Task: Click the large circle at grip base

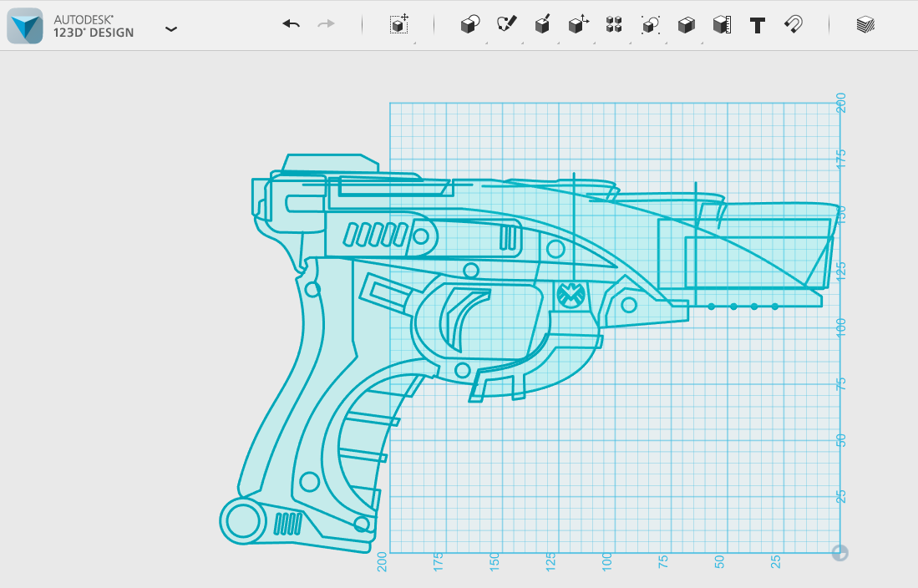Action: [242, 521]
